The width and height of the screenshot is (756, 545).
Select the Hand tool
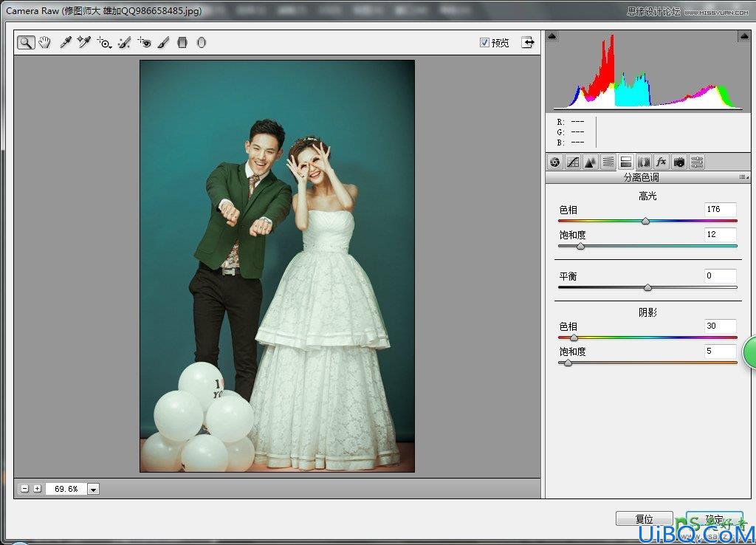click(45, 42)
